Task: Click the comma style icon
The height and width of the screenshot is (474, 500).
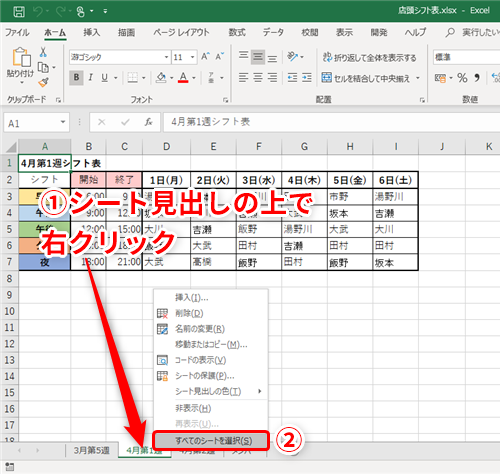Action: (x=477, y=78)
